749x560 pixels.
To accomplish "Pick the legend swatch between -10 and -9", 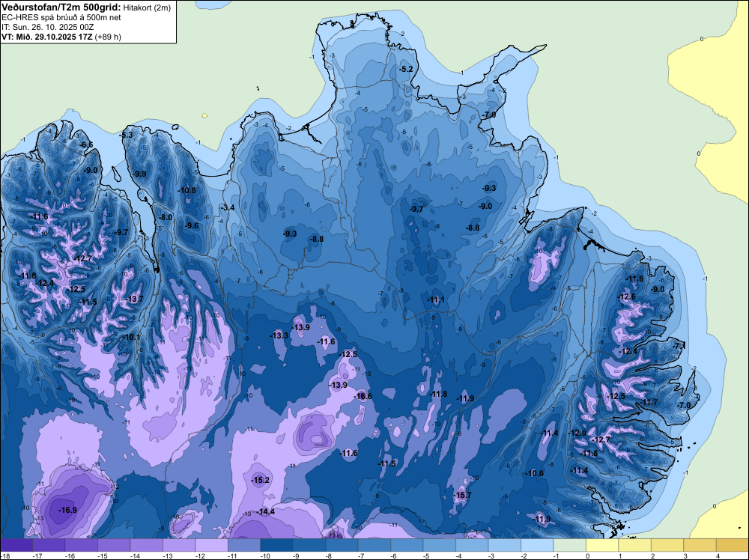I will (x=276, y=545).
